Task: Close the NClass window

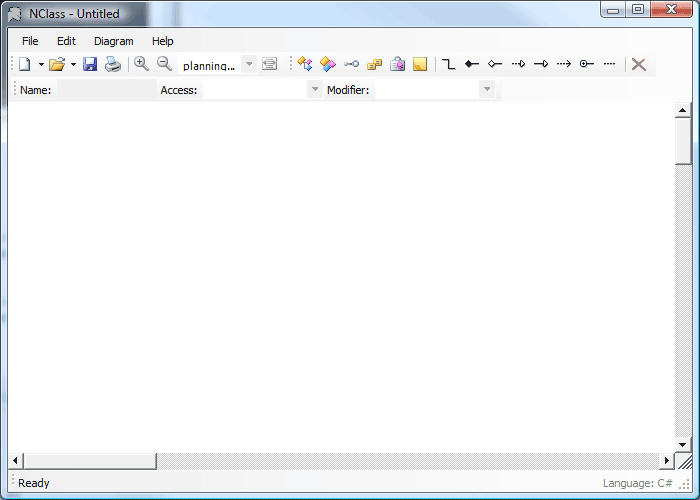Action: [671, 9]
